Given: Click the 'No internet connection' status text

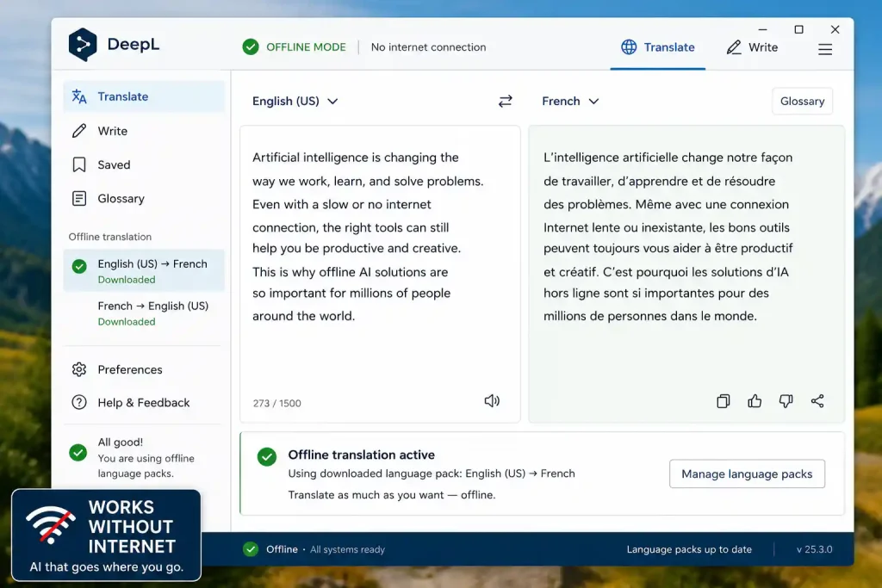Looking at the screenshot, I should pyautogui.click(x=429, y=47).
